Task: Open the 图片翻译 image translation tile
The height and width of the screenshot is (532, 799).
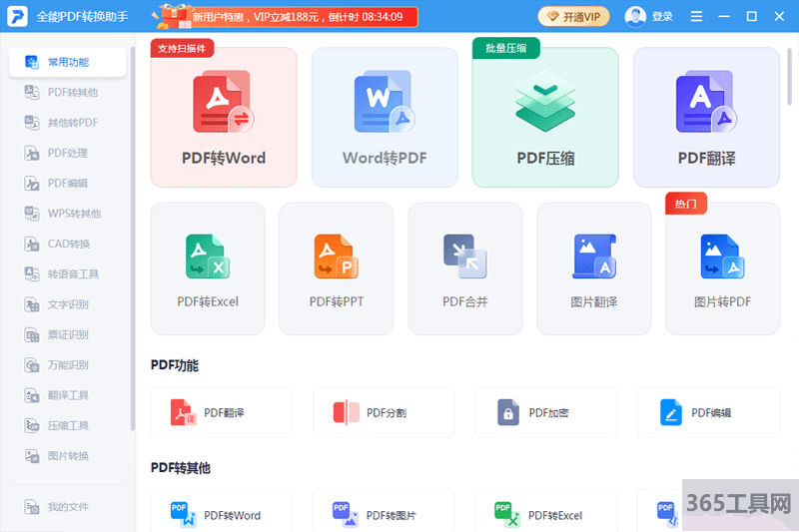Action: click(x=593, y=269)
